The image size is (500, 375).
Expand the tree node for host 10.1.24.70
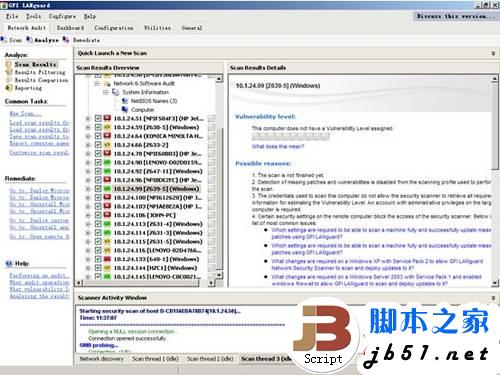88,154
